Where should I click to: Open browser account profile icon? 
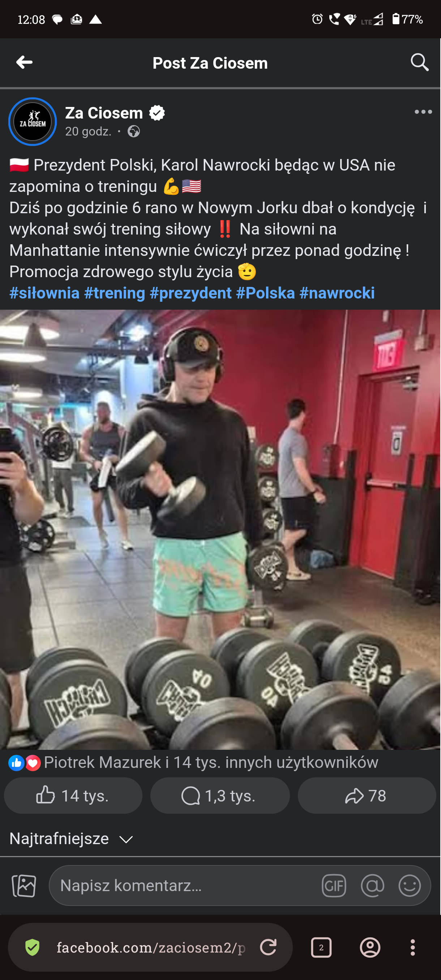370,947
